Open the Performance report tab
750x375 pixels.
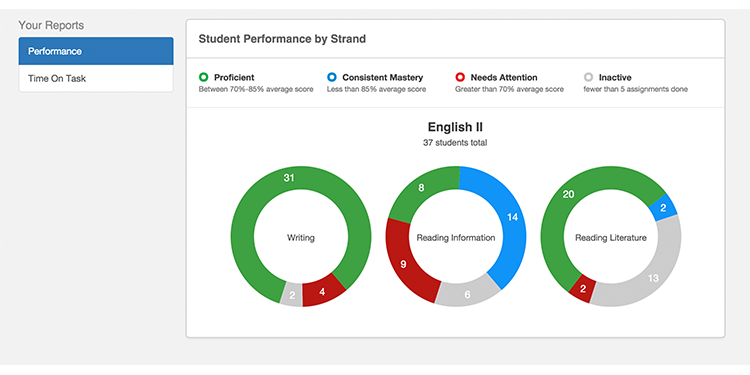[96, 51]
